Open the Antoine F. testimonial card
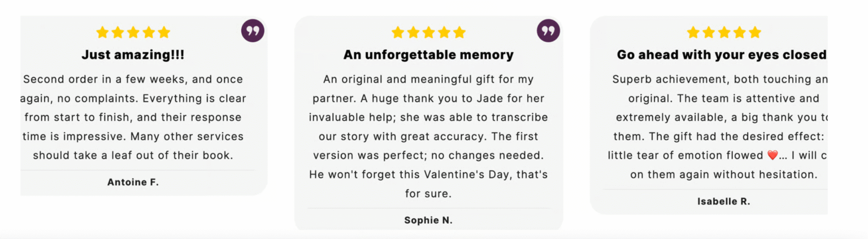 (144, 106)
